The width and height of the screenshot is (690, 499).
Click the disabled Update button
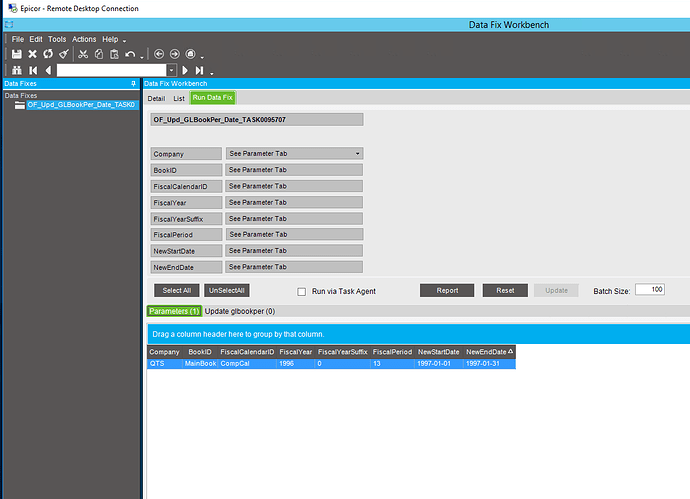tap(556, 290)
